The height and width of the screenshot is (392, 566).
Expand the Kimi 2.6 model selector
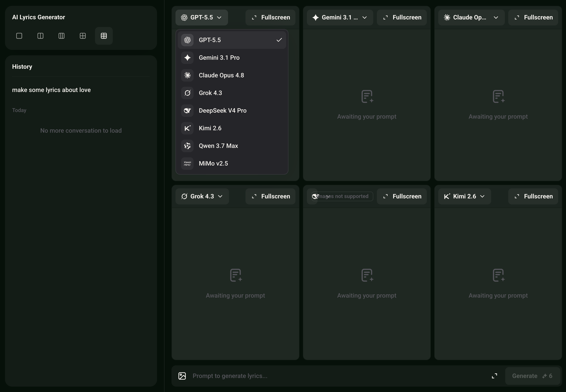(x=465, y=196)
